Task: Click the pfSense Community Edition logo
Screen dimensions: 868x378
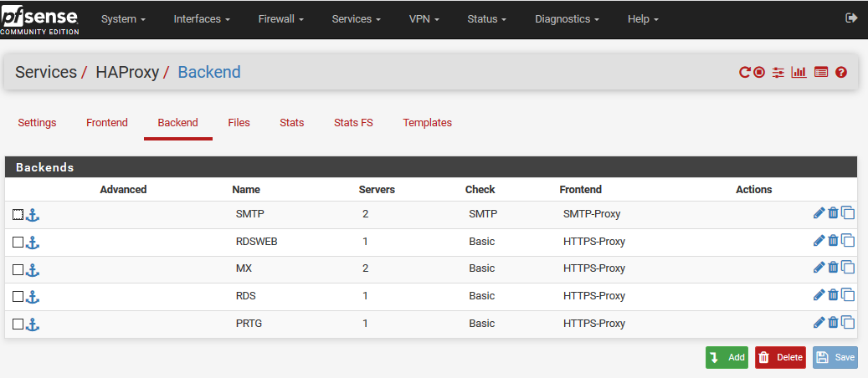Action: (x=39, y=20)
